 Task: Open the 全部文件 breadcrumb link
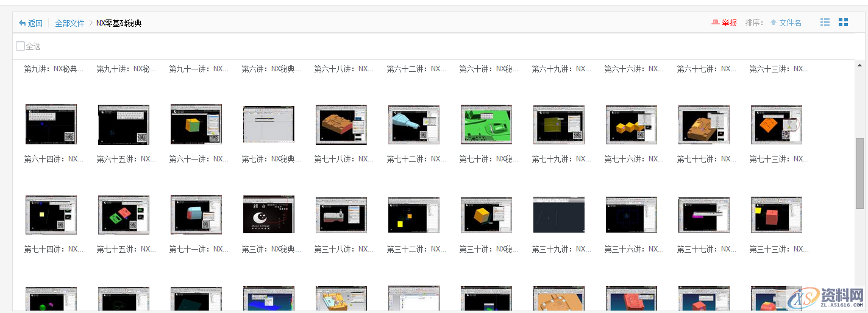tap(69, 23)
